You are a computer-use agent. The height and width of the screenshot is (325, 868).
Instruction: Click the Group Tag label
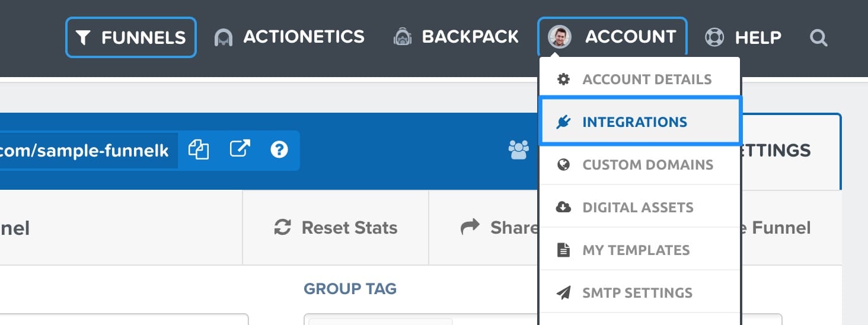350,289
